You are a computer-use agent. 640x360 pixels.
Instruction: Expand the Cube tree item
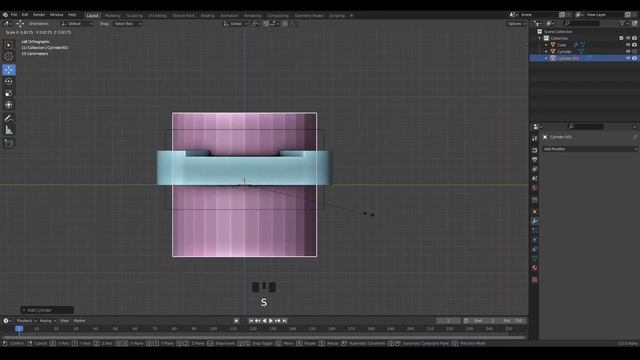pyautogui.click(x=547, y=45)
